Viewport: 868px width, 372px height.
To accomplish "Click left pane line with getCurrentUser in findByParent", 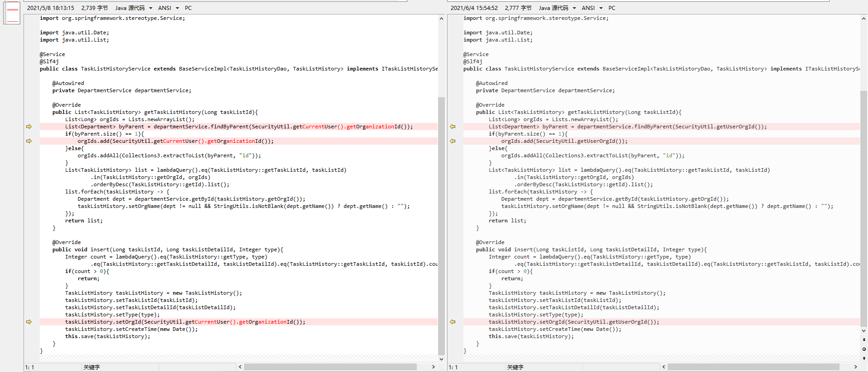I will click(x=239, y=127).
